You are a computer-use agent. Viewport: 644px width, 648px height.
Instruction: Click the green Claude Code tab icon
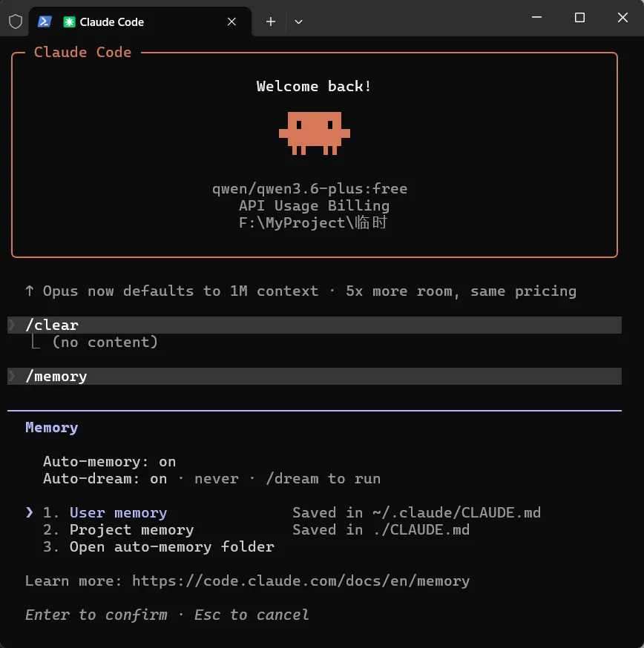[x=69, y=22]
